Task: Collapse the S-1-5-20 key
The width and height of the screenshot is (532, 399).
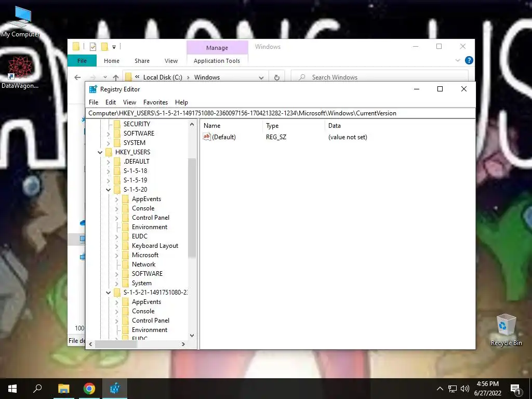Action: click(108, 190)
